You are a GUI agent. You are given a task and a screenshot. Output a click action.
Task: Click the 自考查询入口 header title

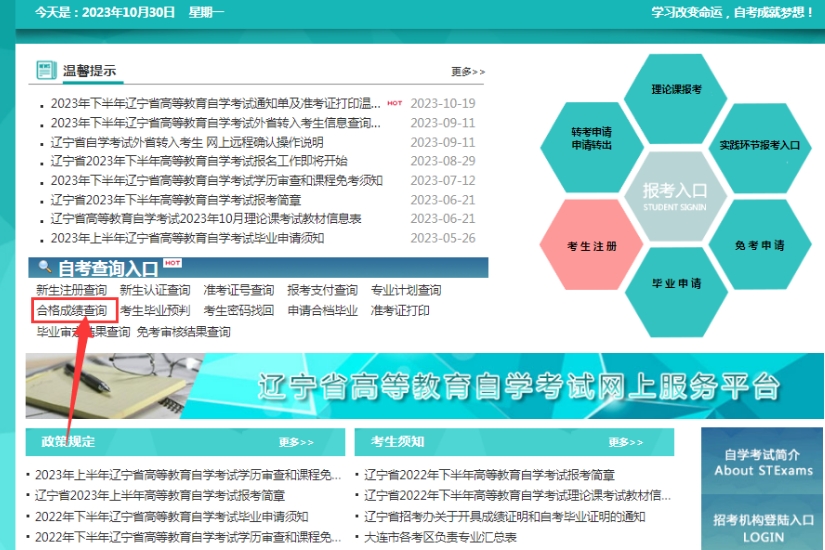click(108, 268)
